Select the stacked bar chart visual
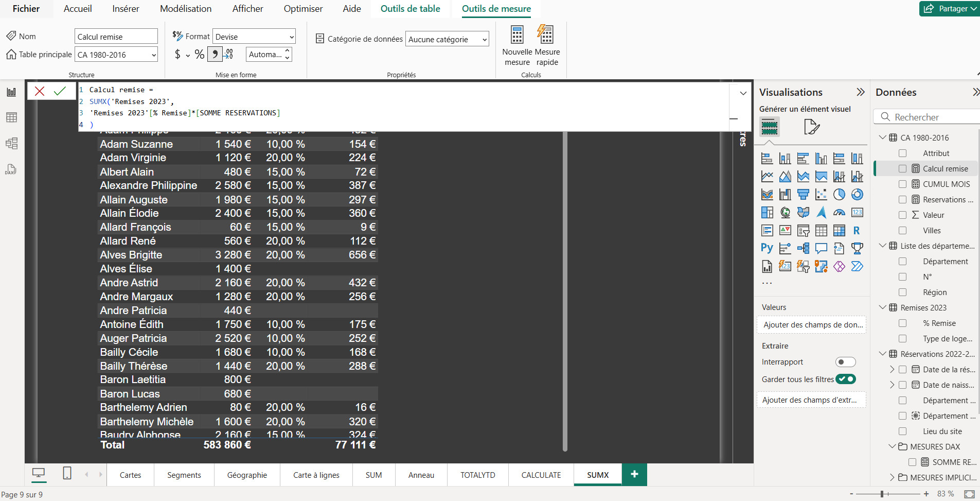980x501 pixels. (767, 158)
